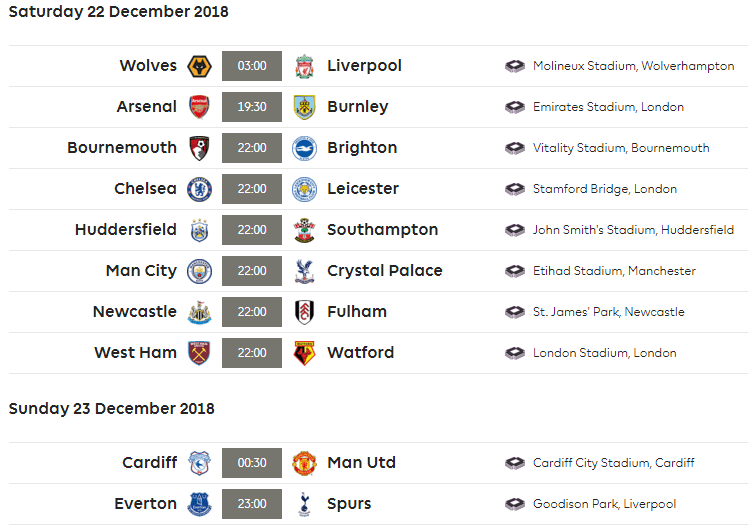Click the Southampton team name
This screenshot has height=532, width=748.
click(383, 230)
